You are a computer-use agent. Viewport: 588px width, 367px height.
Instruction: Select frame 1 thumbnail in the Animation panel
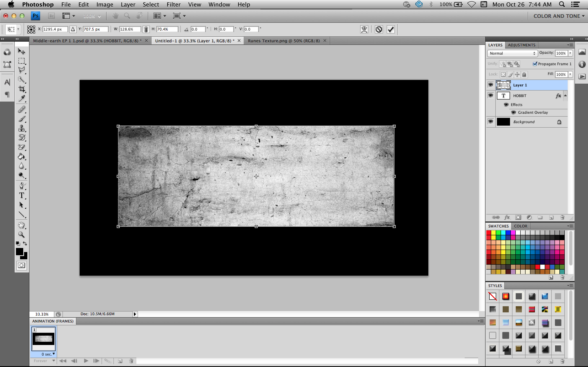(43, 339)
